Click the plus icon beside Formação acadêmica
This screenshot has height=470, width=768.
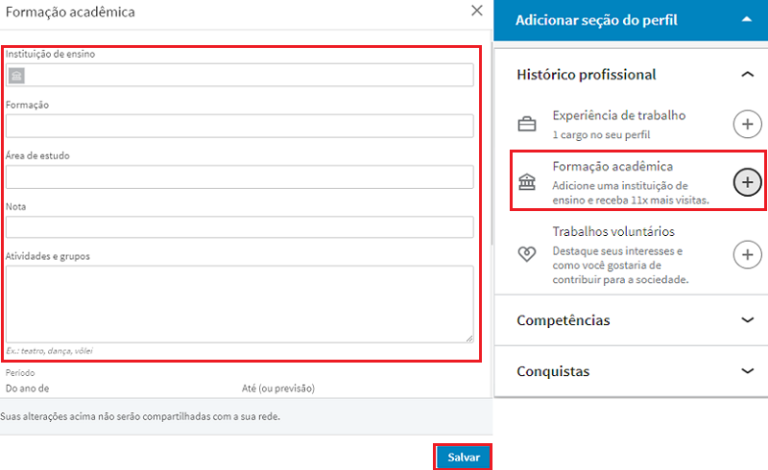[x=747, y=182]
